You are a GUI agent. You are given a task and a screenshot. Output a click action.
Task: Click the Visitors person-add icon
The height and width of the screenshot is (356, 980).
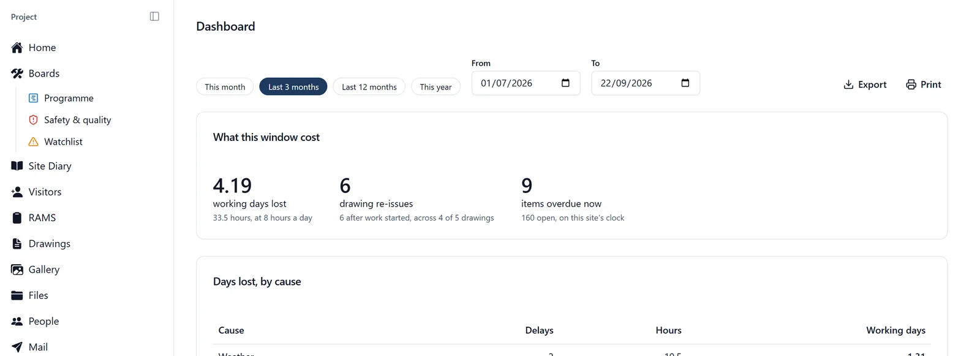[x=17, y=192]
